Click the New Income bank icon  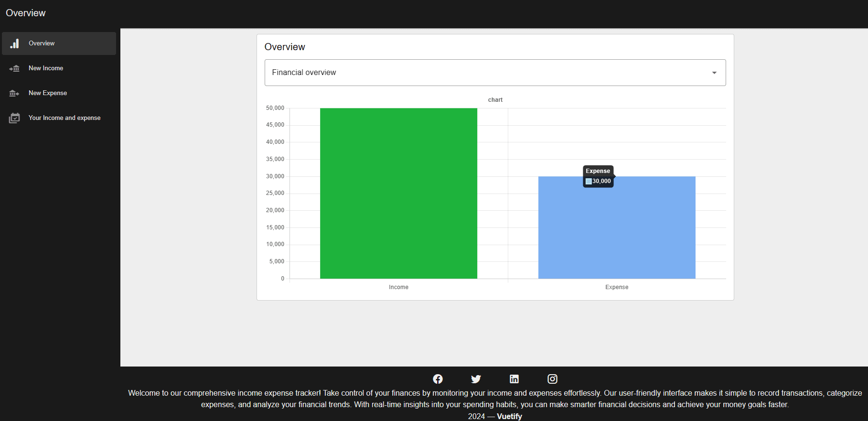coord(15,68)
